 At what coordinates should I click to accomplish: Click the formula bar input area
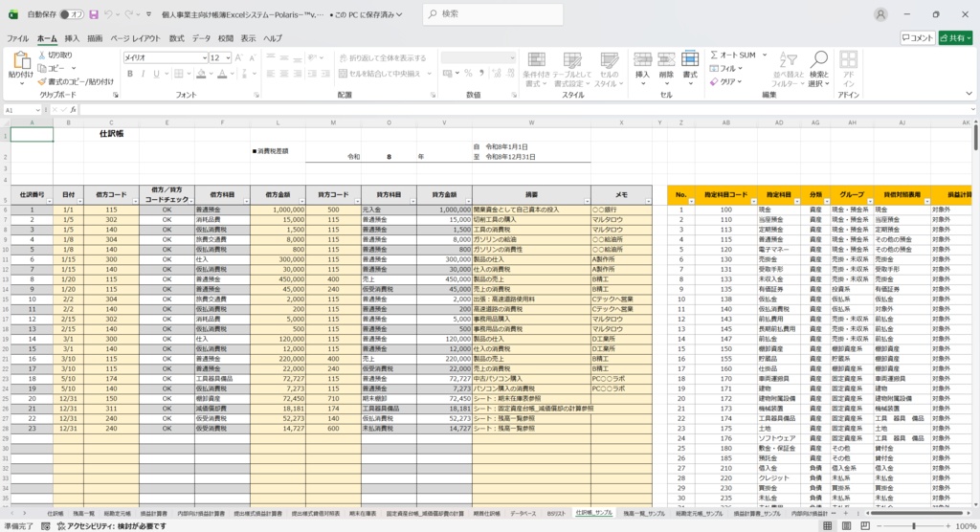pyautogui.click(x=525, y=110)
